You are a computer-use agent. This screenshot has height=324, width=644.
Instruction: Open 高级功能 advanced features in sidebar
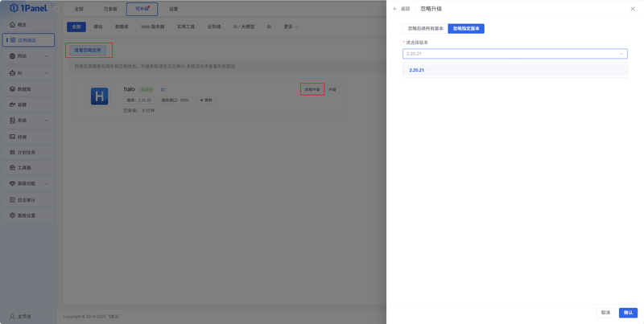(x=28, y=184)
